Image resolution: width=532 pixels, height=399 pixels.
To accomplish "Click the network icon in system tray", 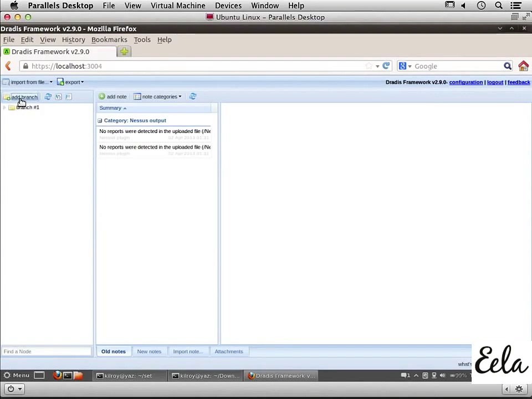I will click(x=434, y=375).
